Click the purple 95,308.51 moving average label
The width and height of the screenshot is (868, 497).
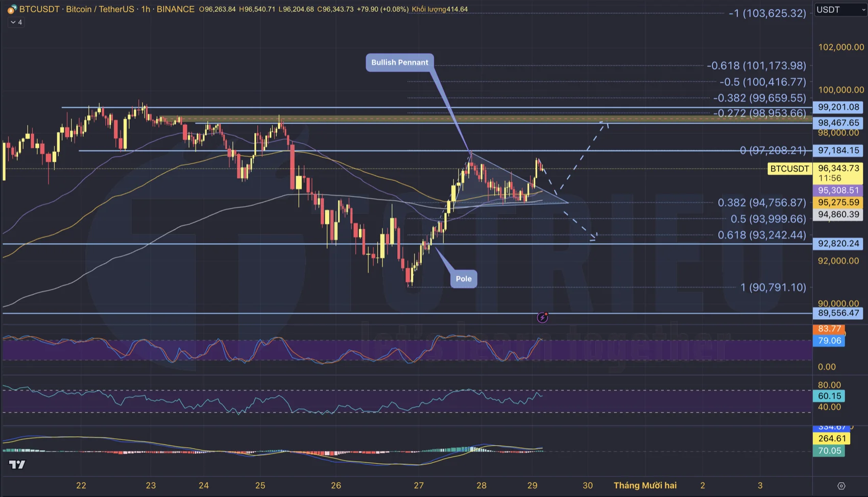pyautogui.click(x=838, y=191)
